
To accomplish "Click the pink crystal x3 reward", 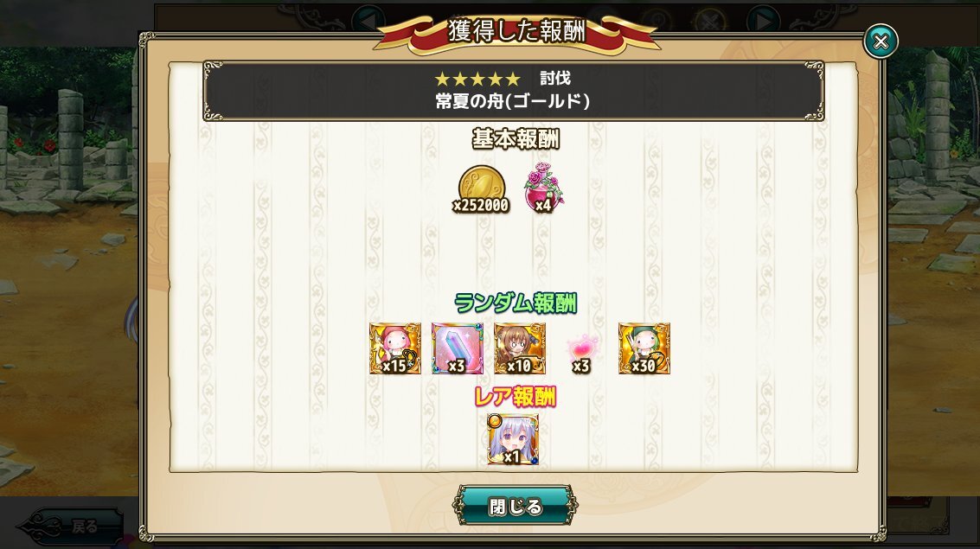I will coord(458,348).
